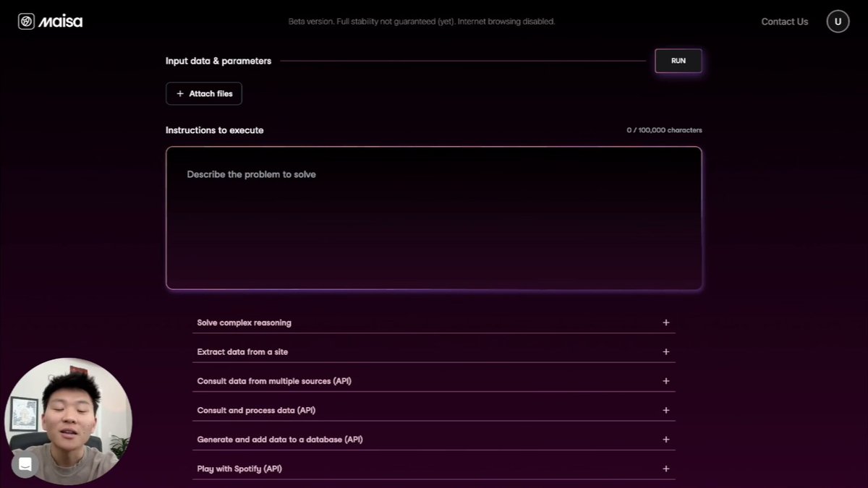868x488 pixels.
Task: Click the Attach files button
Action: (204, 93)
